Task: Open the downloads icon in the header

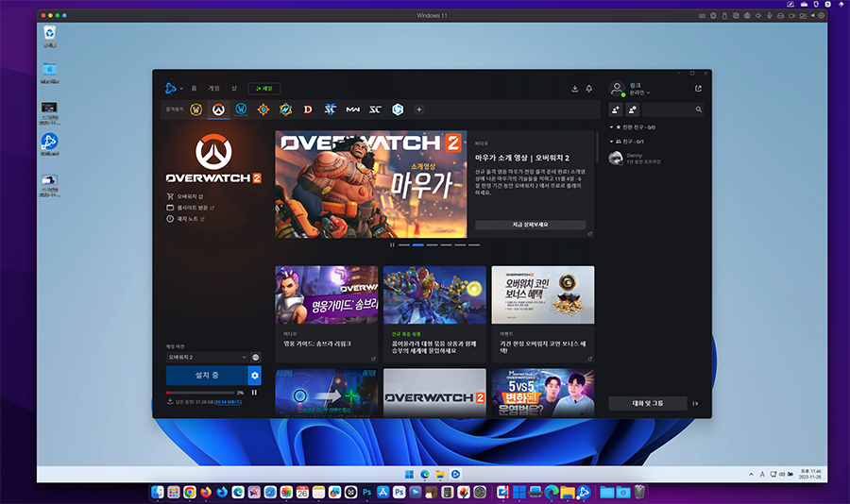Action: pyautogui.click(x=574, y=89)
